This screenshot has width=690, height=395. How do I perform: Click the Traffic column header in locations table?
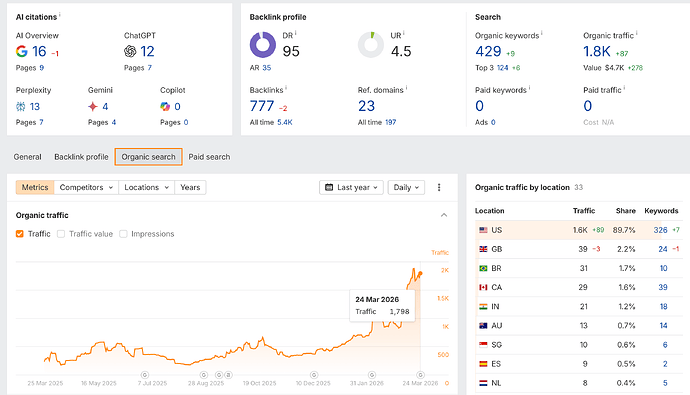coord(584,211)
